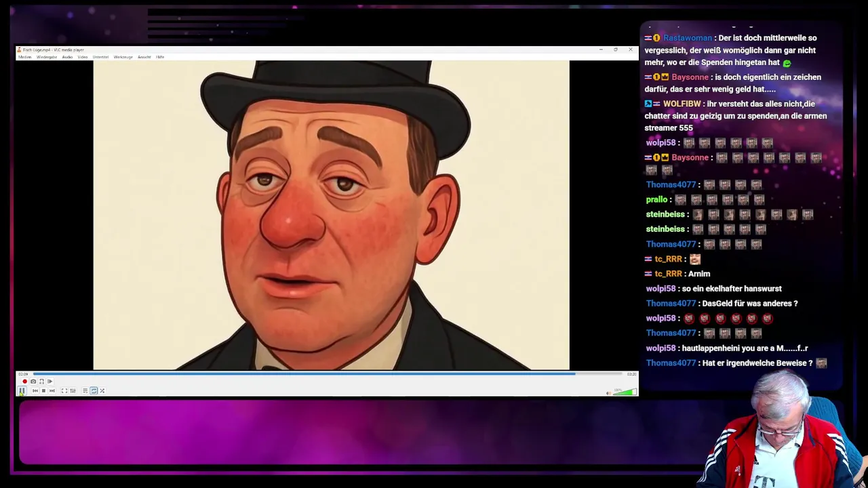Click the elapsed time label 02:09
Screen dimensions: 868x488
23,374
